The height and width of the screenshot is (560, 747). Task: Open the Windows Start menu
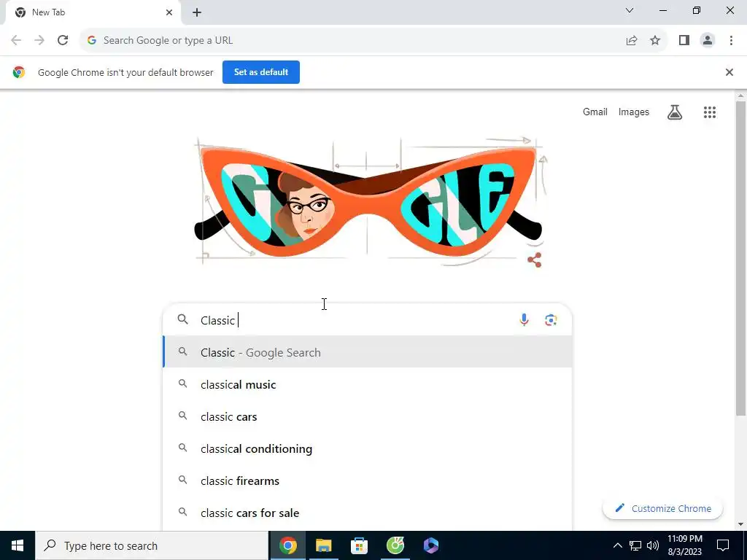coord(18,545)
